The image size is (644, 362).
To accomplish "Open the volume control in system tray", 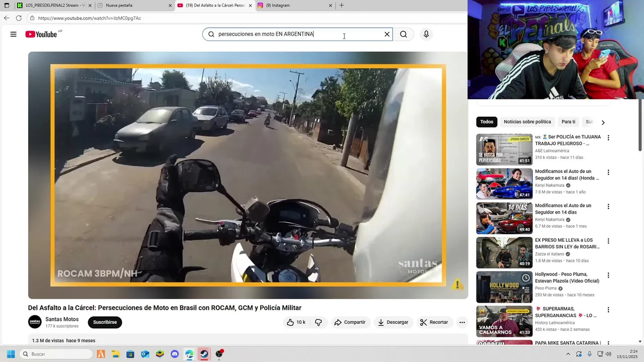I will pyautogui.click(x=608, y=354).
